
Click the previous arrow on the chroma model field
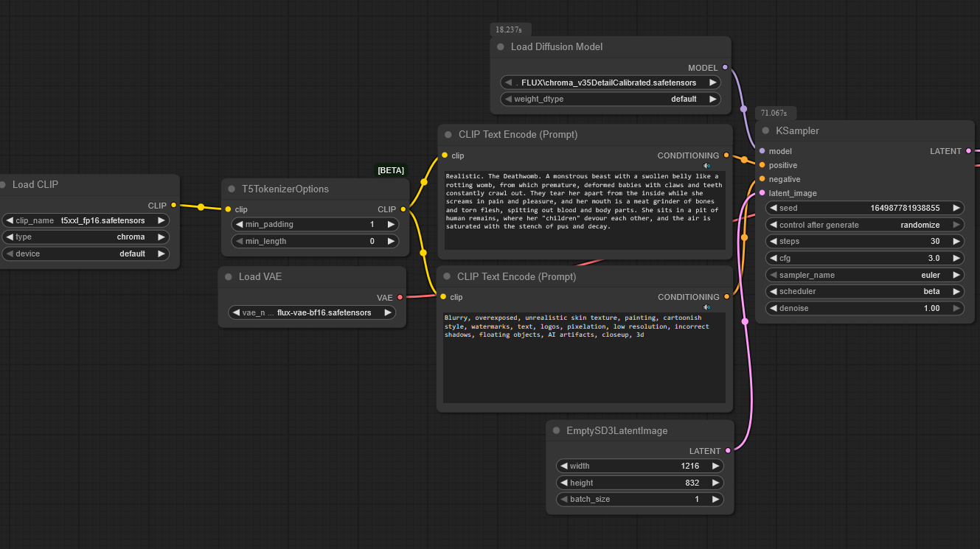(x=508, y=83)
